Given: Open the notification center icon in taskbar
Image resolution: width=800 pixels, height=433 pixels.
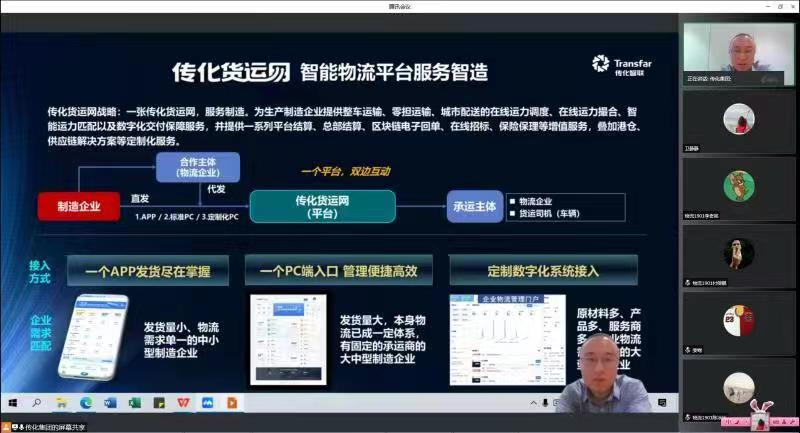Looking at the screenshot, I should pos(662,403).
